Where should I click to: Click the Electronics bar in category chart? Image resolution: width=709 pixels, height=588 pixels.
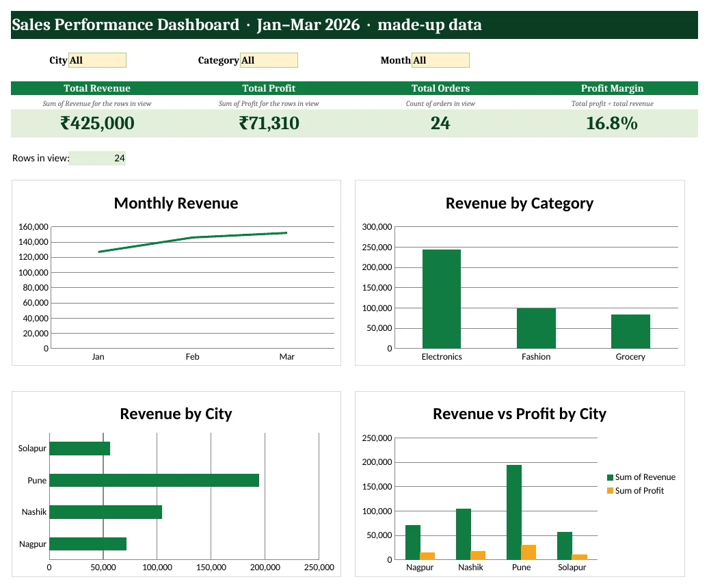[442, 299]
